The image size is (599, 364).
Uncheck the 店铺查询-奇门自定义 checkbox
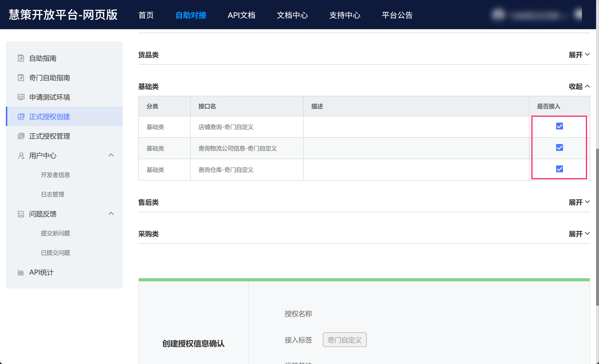(x=559, y=126)
